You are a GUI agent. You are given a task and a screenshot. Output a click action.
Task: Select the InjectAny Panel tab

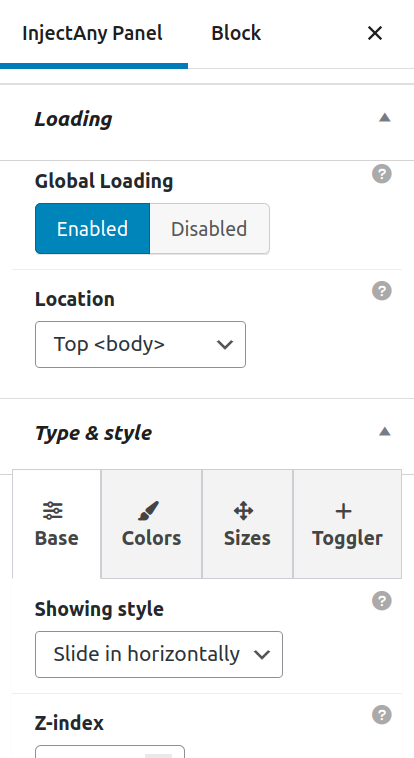point(92,33)
